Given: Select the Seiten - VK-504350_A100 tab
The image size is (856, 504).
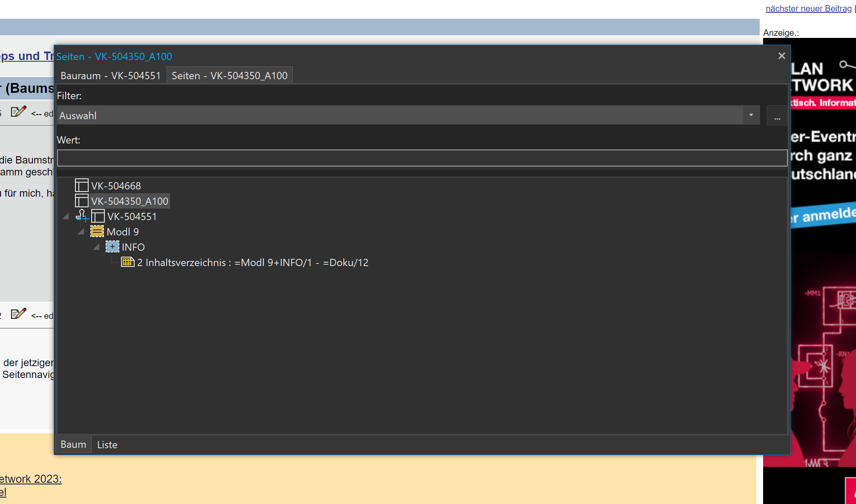Looking at the screenshot, I should click(x=230, y=76).
